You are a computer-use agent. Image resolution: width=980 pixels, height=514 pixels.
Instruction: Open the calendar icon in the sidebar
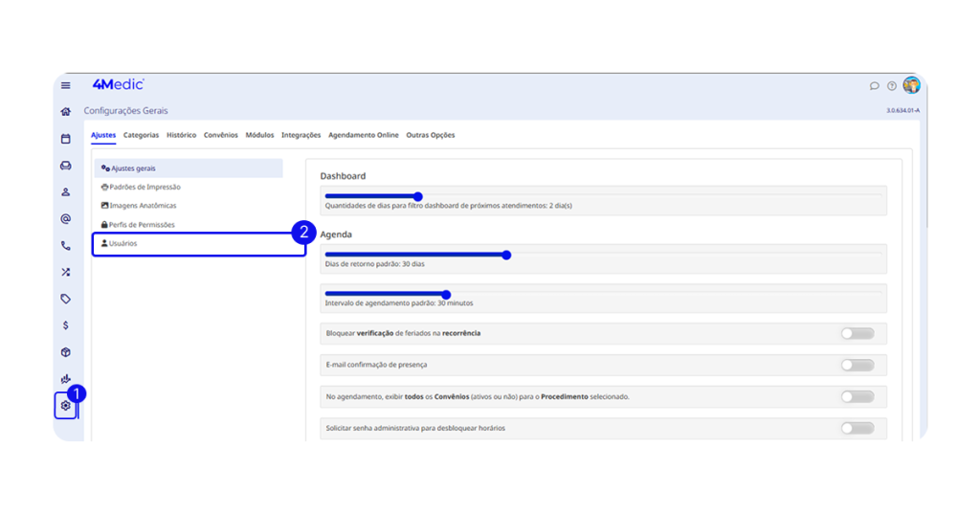point(65,139)
